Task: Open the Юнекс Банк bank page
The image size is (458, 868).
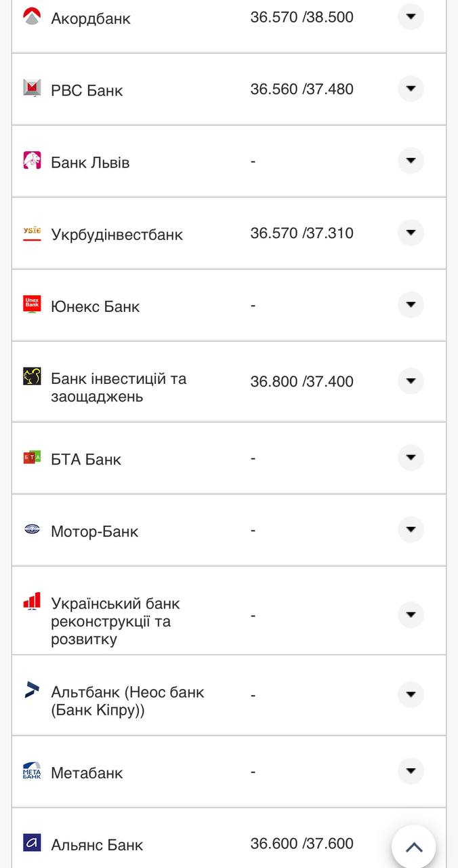Action: point(95,306)
